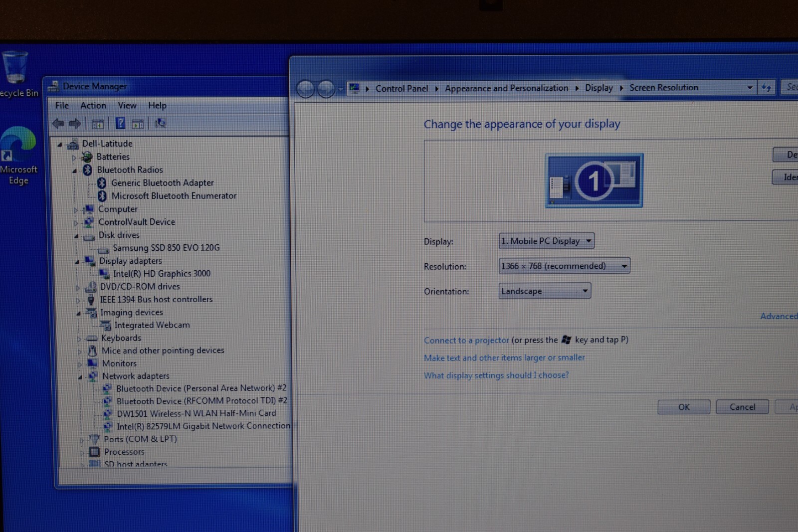Click the Cancel button

point(742,407)
